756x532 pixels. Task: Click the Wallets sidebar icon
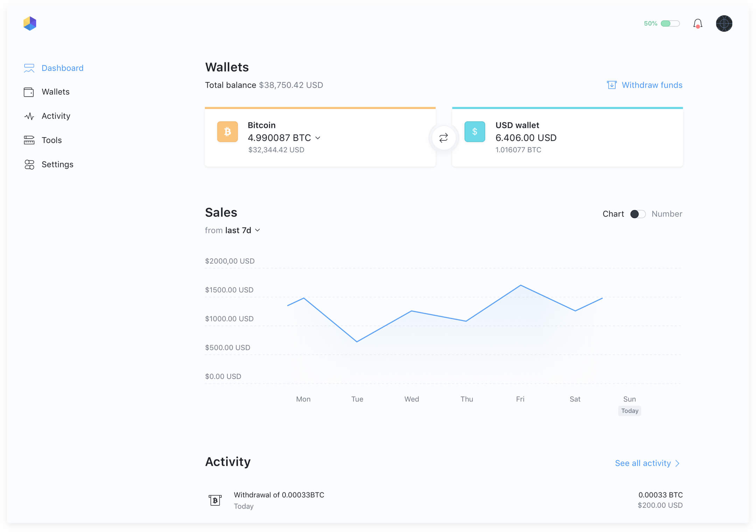[29, 92]
